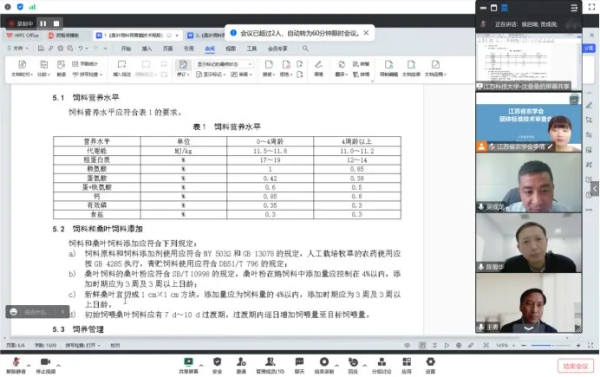Toggle Track Changes (修订) in the ribbon
The width and height of the screenshot is (600, 377).
click(183, 69)
